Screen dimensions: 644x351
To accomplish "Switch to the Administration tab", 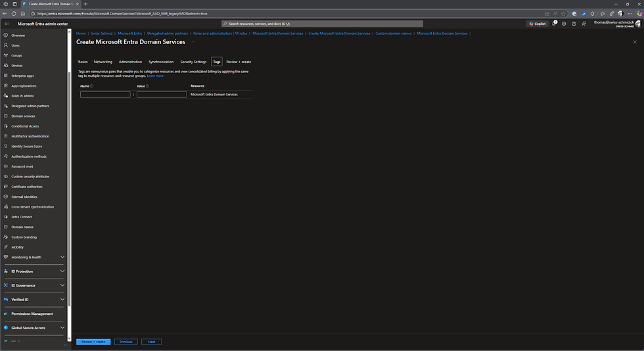I will (130, 62).
